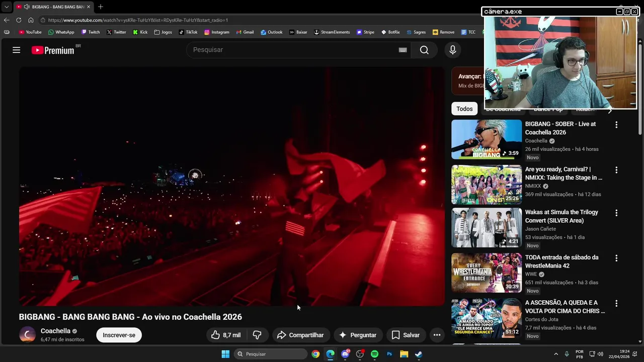
Task: Open volume control in system tray
Action: [600, 354]
